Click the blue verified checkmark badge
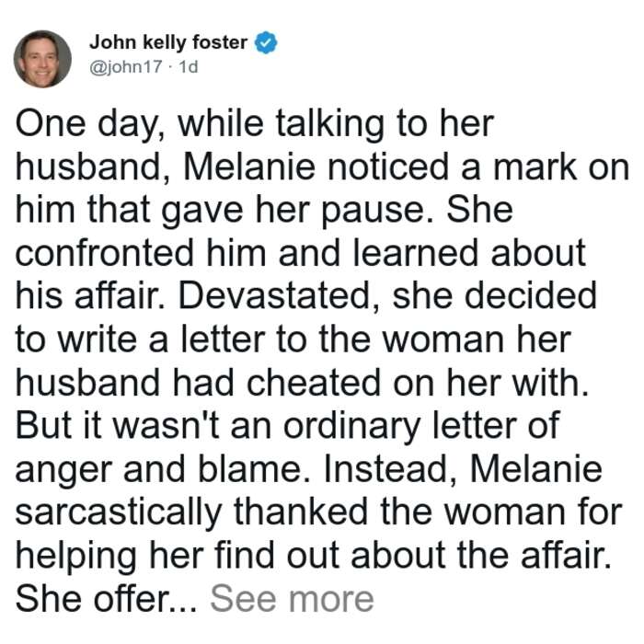The image size is (644, 644). point(266,42)
